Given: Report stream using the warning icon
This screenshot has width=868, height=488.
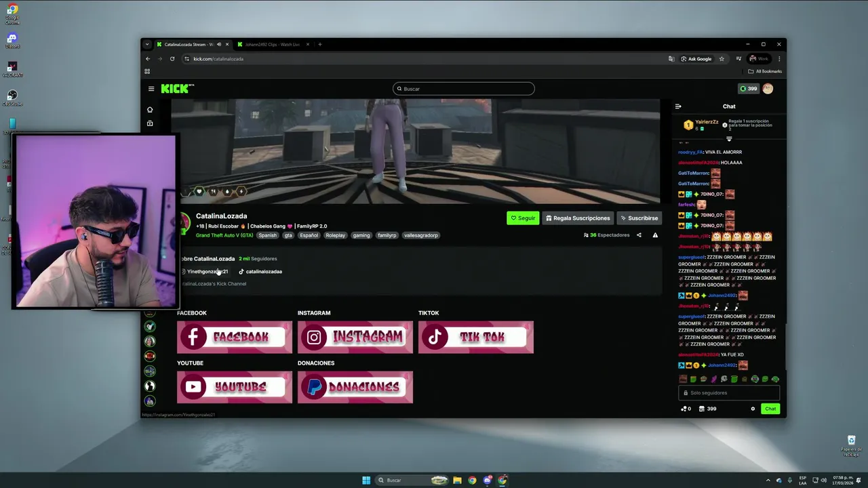Looking at the screenshot, I should pos(655,235).
